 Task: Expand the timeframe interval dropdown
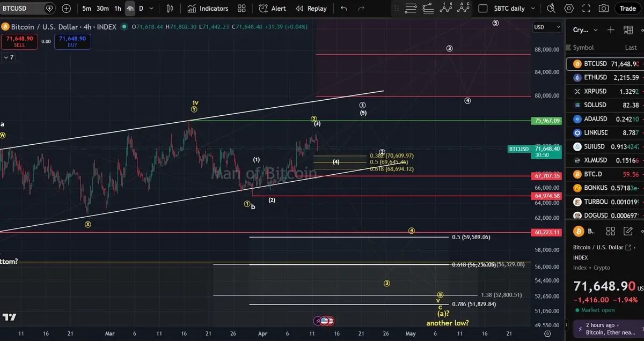click(x=151, y=9)
